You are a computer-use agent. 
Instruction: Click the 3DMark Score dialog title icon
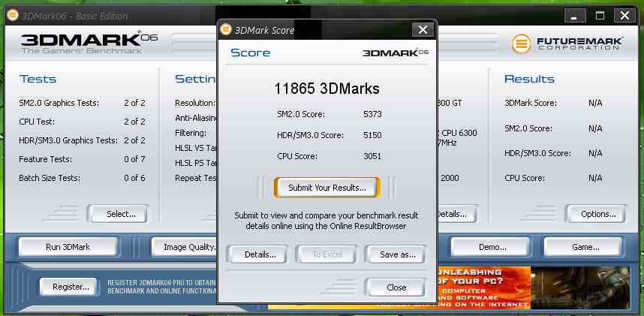(225, 29)
